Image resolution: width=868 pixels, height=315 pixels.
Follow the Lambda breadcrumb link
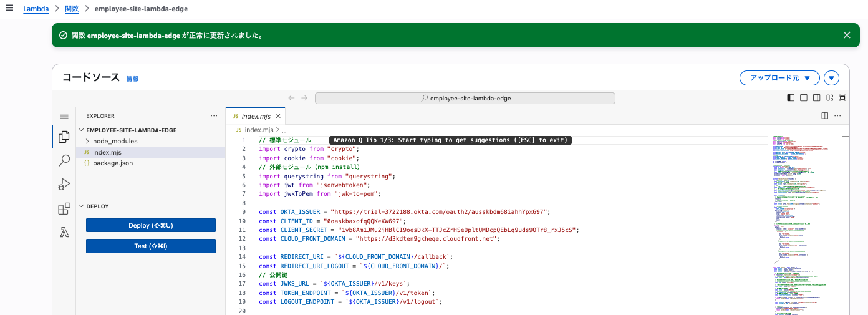point(36,9)
